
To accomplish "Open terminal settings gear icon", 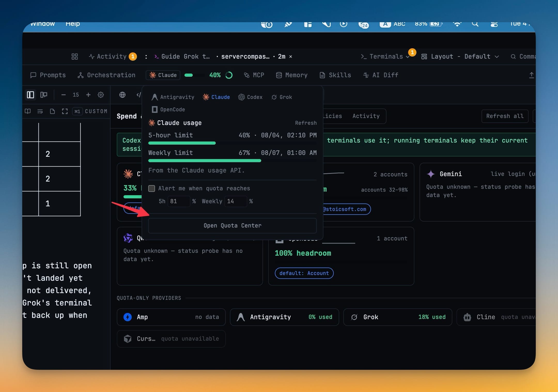I will click(x=101, y=95).
